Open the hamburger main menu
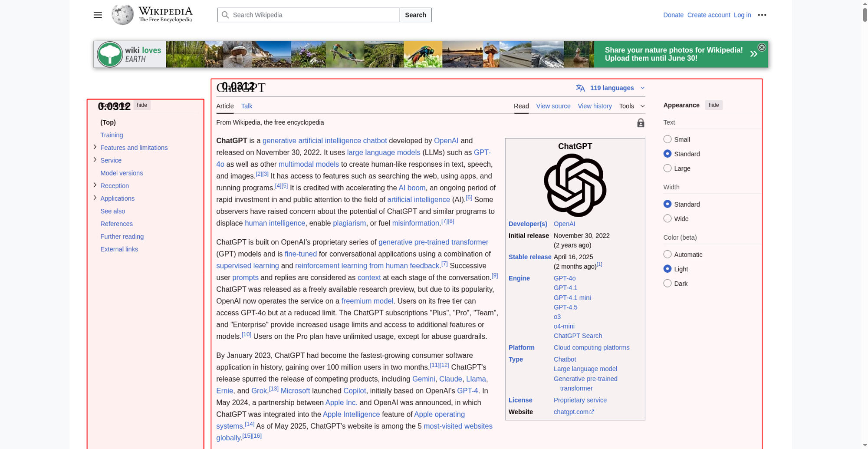868x449 pixels. [98, 15]
